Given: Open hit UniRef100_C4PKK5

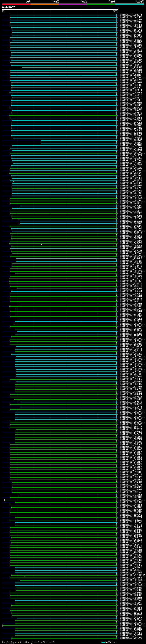Looking at the screenshot, I should tap(131, 17).
